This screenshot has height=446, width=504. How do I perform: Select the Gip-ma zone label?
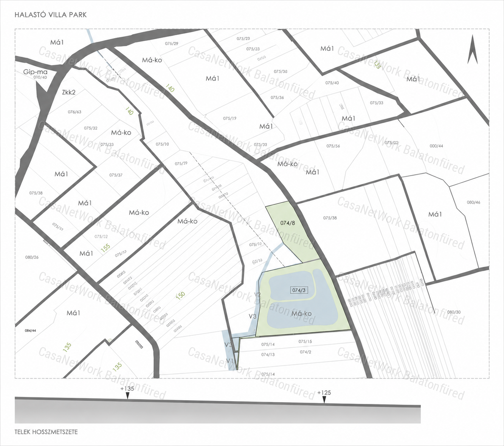(36, 72)
